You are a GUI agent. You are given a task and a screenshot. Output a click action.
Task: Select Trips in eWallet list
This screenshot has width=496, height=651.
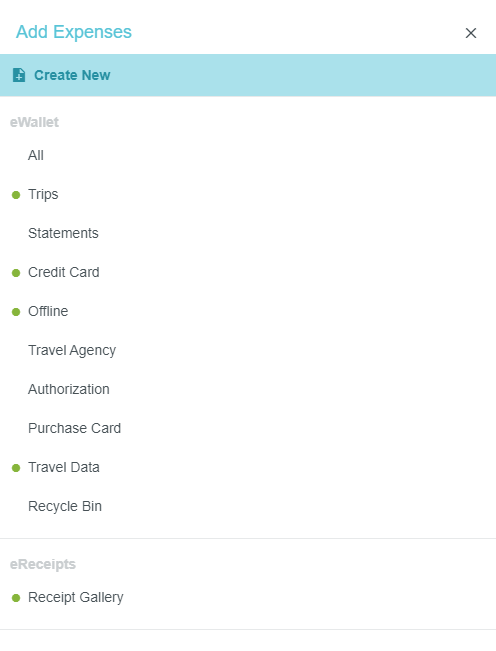[43, 194]
